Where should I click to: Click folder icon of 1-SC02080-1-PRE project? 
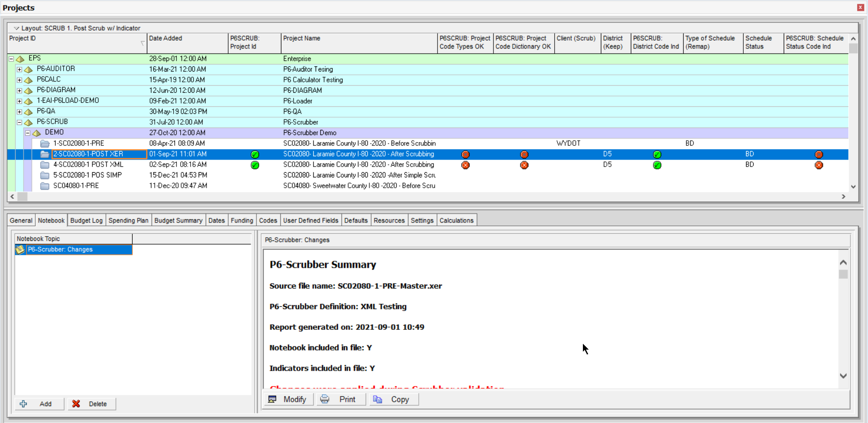click(x=45, y=144)
